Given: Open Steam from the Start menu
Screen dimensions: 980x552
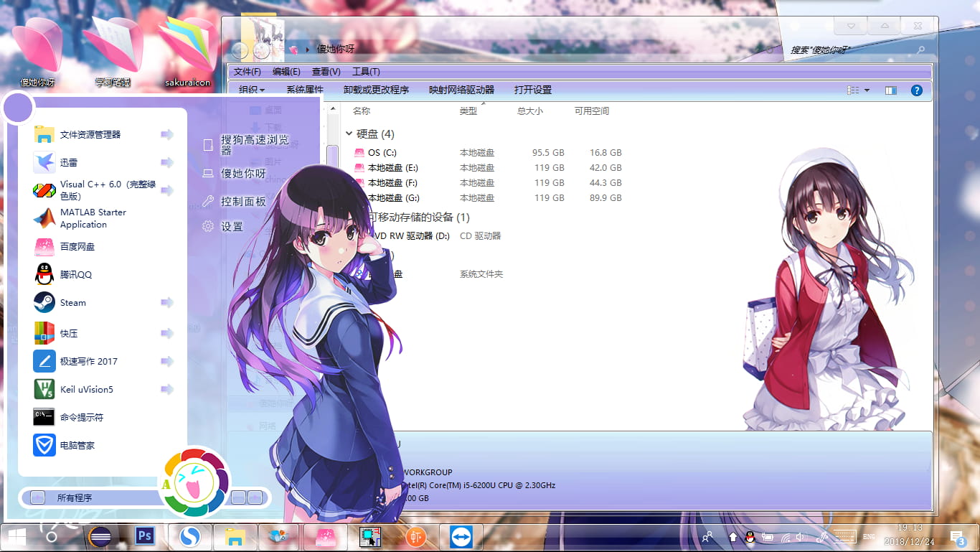Looking at the screenshot, I should point(72,302).
